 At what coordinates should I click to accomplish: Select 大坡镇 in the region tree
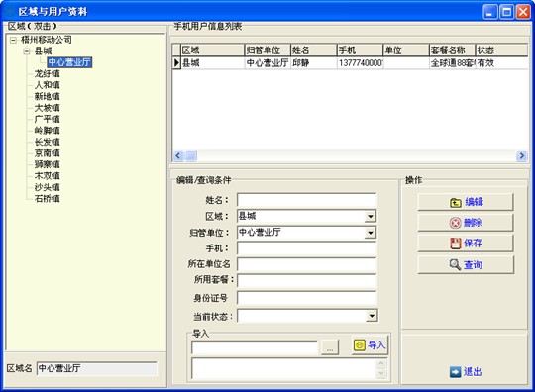point(48,108)
